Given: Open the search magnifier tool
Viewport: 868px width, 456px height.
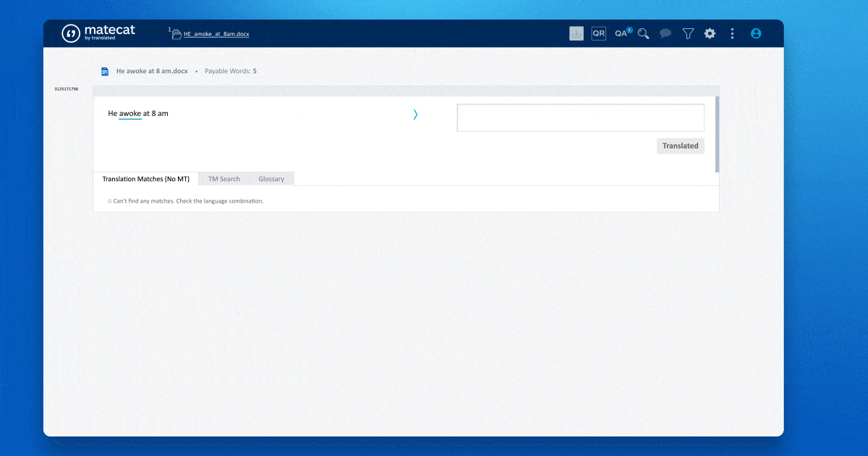Looking at the screenshot, I should [x=643, y=33].
